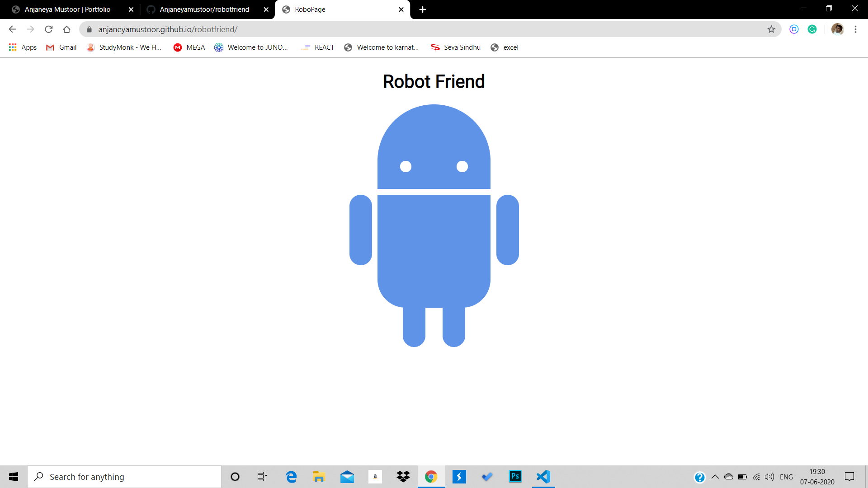Open the Windows Start menu
This screenshot has width=868, height=488.
14,477
